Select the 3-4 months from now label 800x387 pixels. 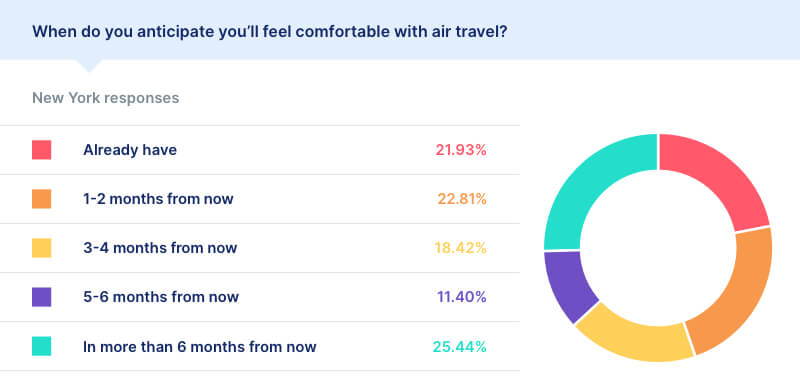point(160,248)
